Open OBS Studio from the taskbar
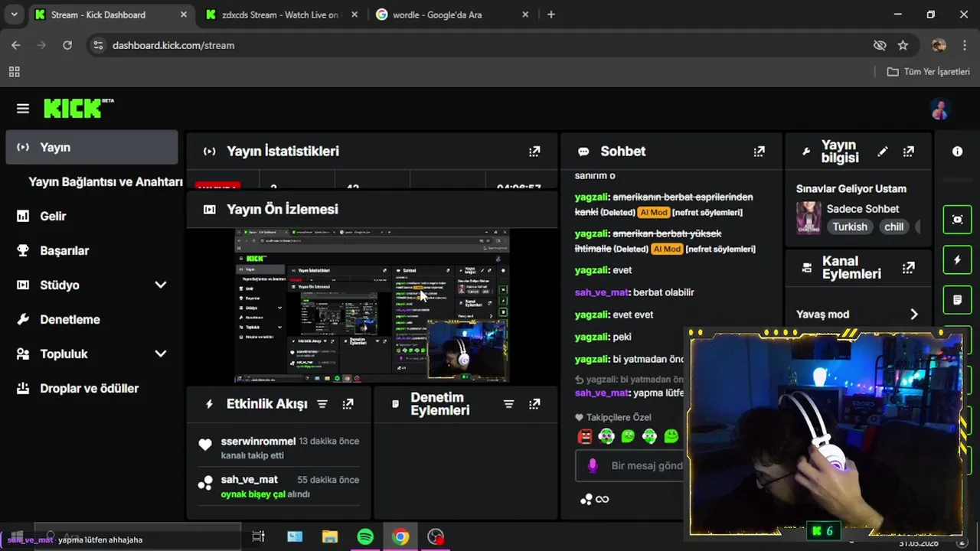 coord(436,537)
